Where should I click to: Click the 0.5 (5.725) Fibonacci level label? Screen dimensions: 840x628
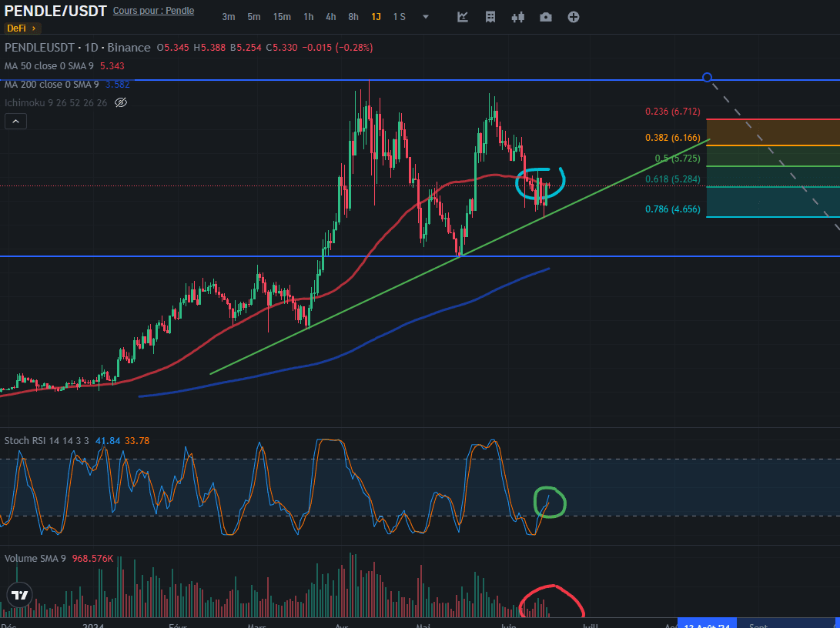tap(677, 159)
